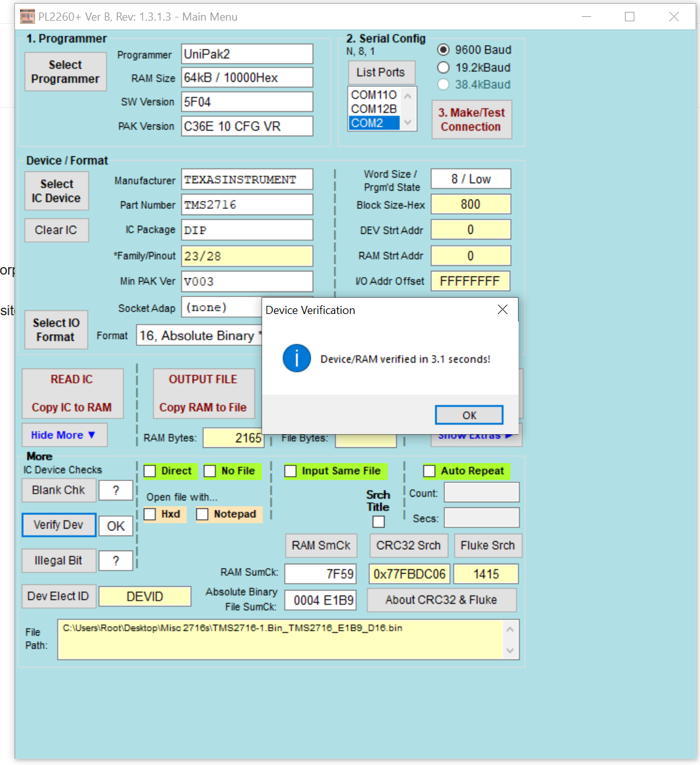Enable Auto Repeat checkbox
Viewport: 700px width, 765px height.
point(429,471)
